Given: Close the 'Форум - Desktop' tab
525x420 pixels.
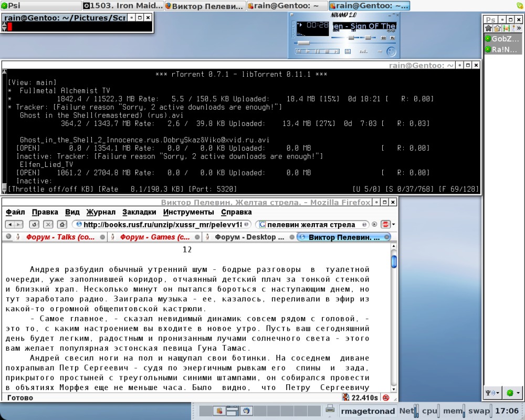Looking at the screenshot, I should coord(292,237).
